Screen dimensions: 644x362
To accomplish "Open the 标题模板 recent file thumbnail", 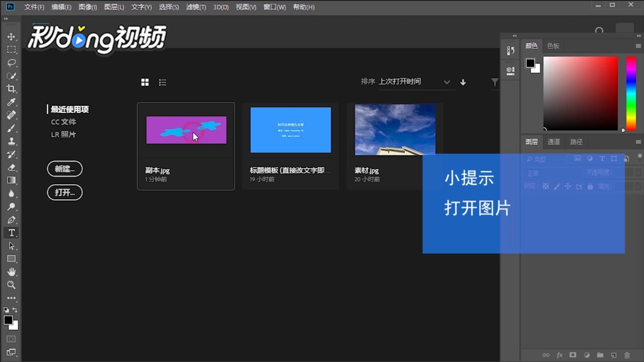I will pyautogui.click(x=291, y=130).
